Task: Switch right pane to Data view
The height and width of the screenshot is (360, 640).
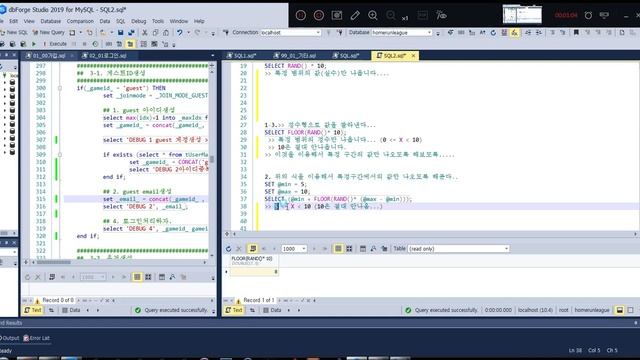Action: pos(272,310)
